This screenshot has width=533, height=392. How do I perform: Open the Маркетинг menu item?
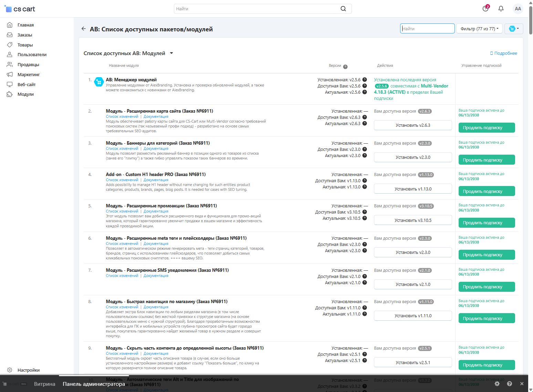(x=29, y=74)
